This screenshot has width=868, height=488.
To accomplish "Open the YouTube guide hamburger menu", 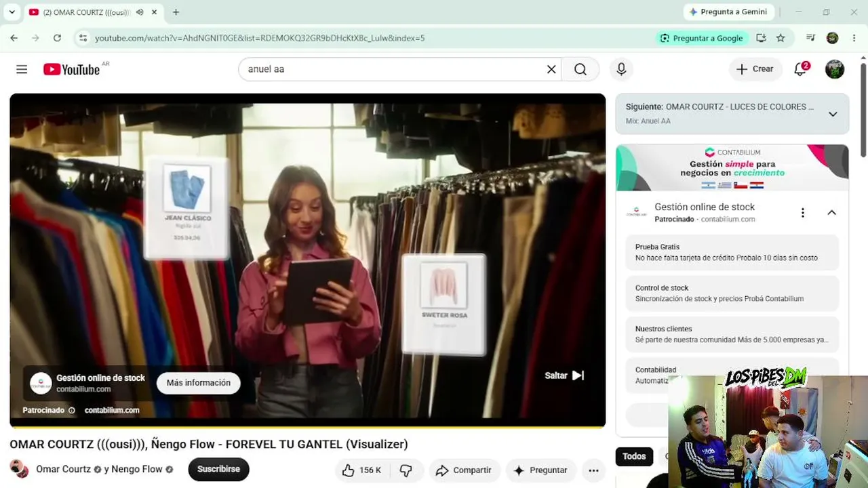I will (x=22, y=69).
